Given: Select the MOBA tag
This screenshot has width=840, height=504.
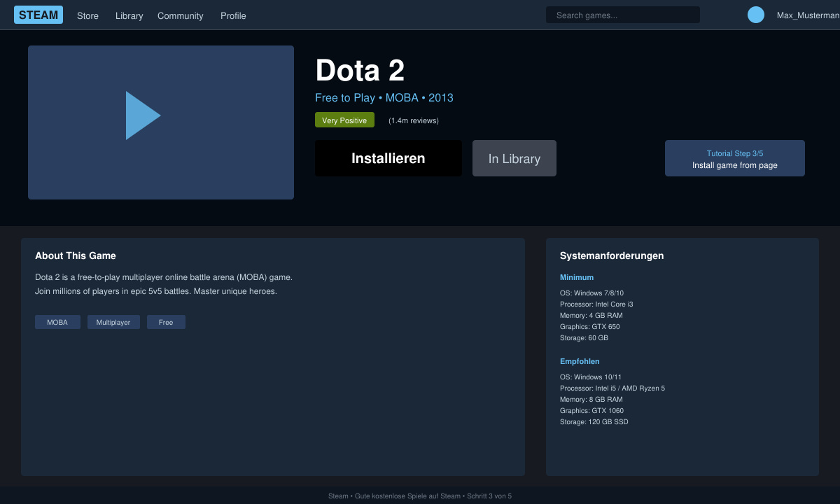Looking at the screenshot, I should coord(57,322).
